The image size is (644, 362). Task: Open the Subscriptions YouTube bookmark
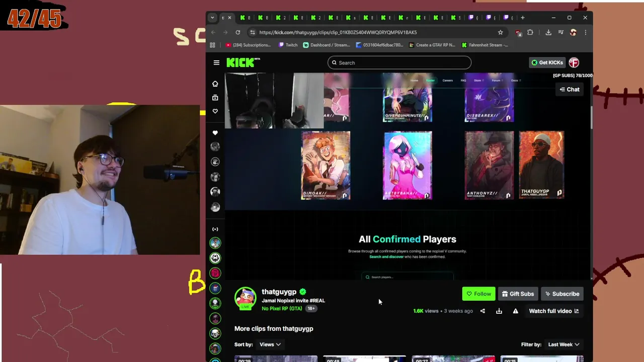(x=248, y=45)
